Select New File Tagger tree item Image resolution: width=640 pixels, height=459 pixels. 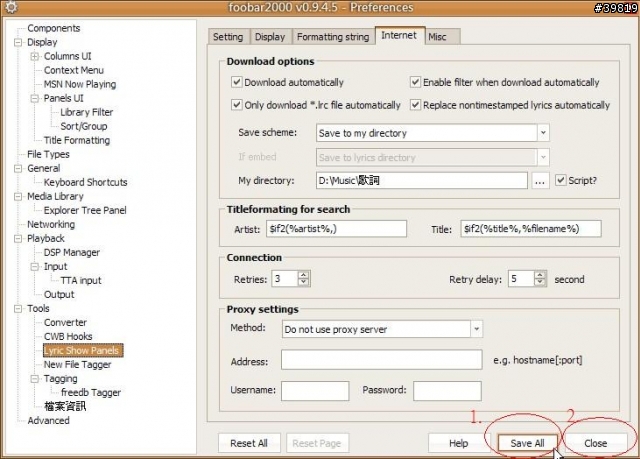(78, 365)
